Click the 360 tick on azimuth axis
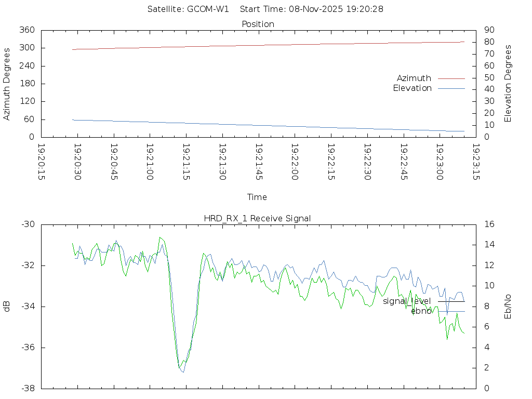The height and width of the screenshot is (399, 532). (26, 30)
